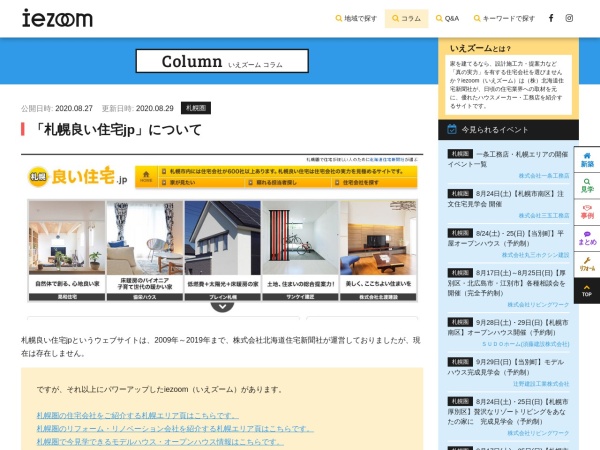Open event 一条工務店・札幌エリアの開催イベント一覧

click(508, 159)
